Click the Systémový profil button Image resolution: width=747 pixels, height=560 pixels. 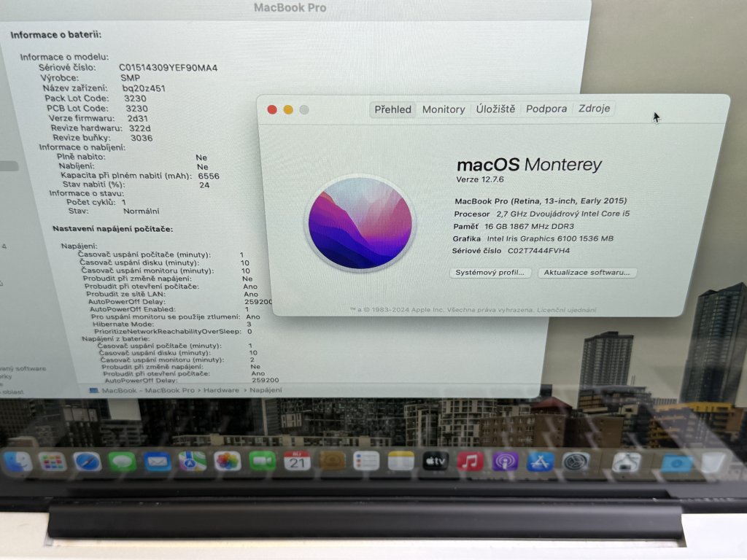coord(489,273)
